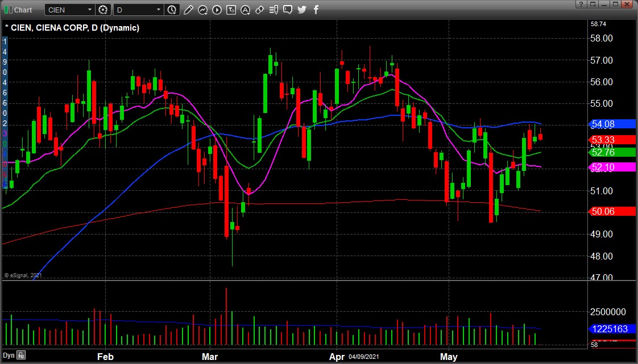Click the red 50.06 moving average label
Viewport: 638px width, 364px height.
click(x=611, y=211)
